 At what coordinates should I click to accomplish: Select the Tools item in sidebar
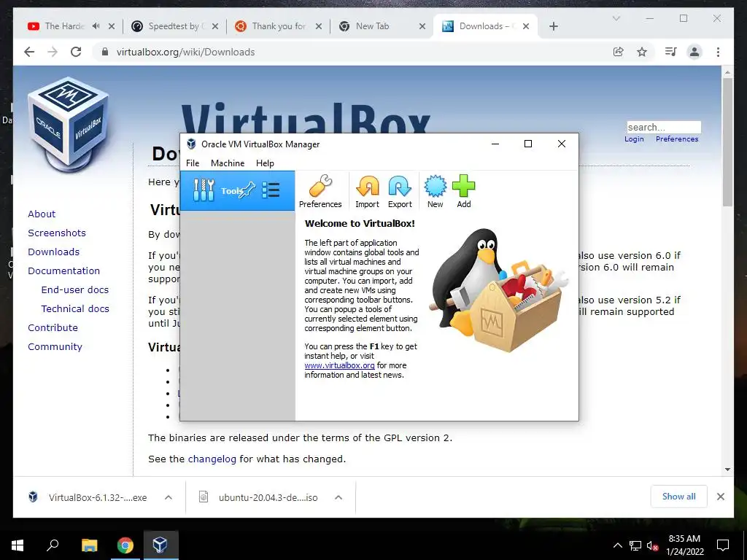(237, 190)
